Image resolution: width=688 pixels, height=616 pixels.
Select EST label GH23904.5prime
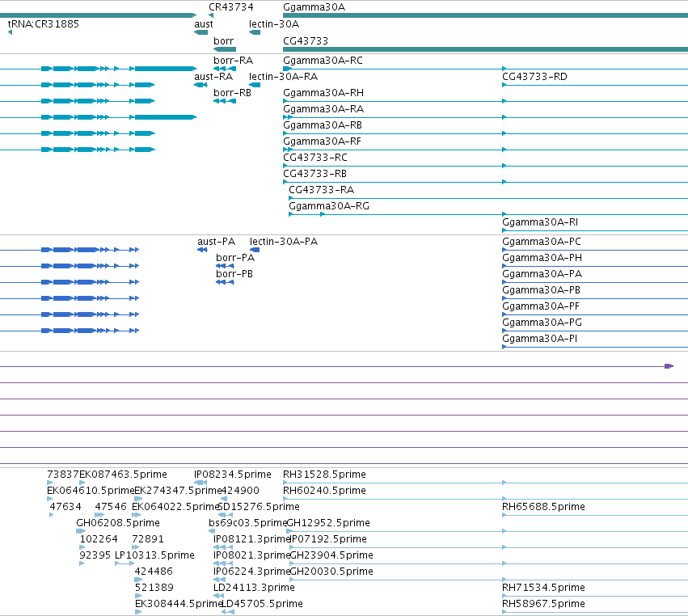pos(331,555)
